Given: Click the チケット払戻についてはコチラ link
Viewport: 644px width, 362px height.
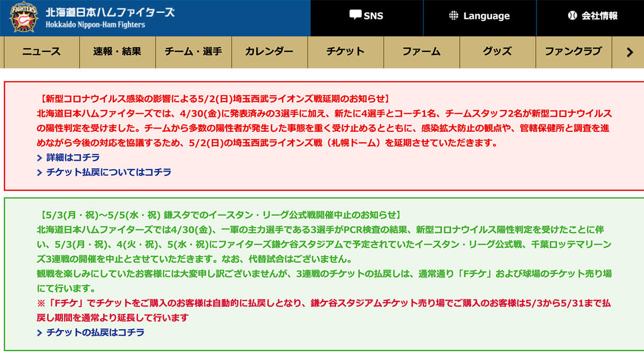Looking at the screenshot, I should click(x=109, y=173).
